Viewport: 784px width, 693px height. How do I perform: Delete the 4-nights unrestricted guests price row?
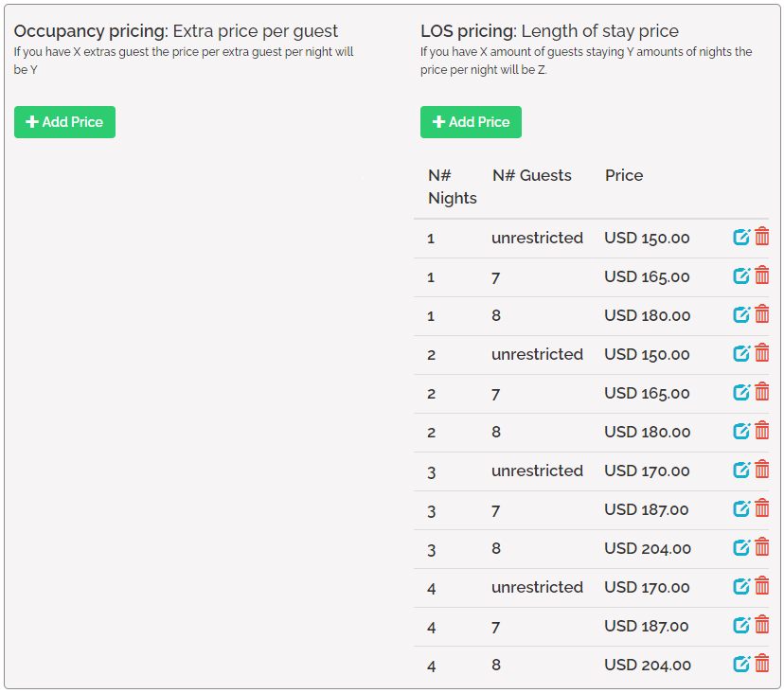762,586
